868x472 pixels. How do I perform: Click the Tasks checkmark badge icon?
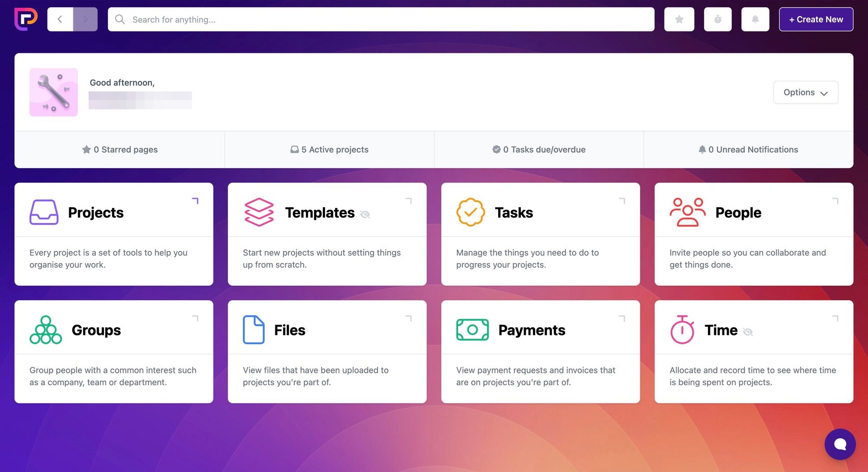pos(471,212)
